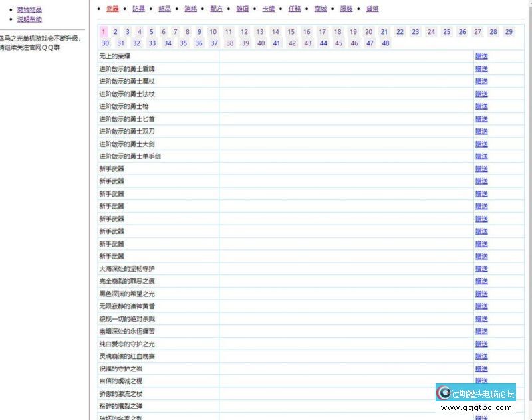Jump to page 29 in pagination

509,31
